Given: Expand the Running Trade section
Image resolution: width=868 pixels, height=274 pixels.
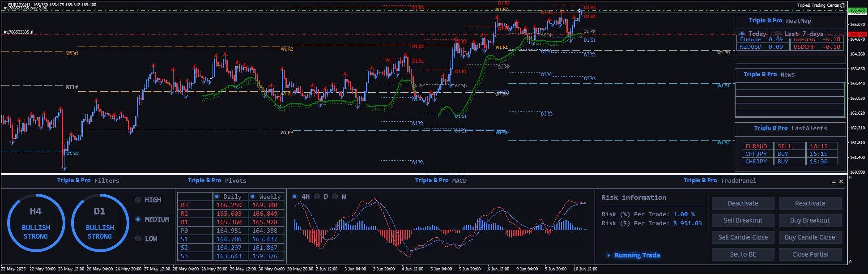Looking at the screenshot, I should [637, 255].
